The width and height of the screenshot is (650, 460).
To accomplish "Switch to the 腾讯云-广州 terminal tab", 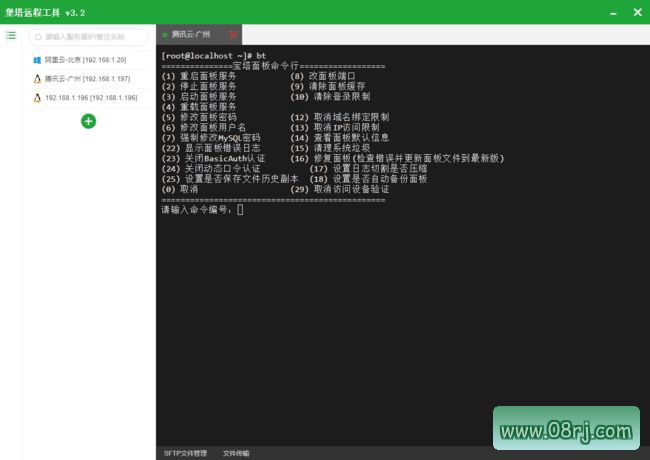I will click(199, 34).
